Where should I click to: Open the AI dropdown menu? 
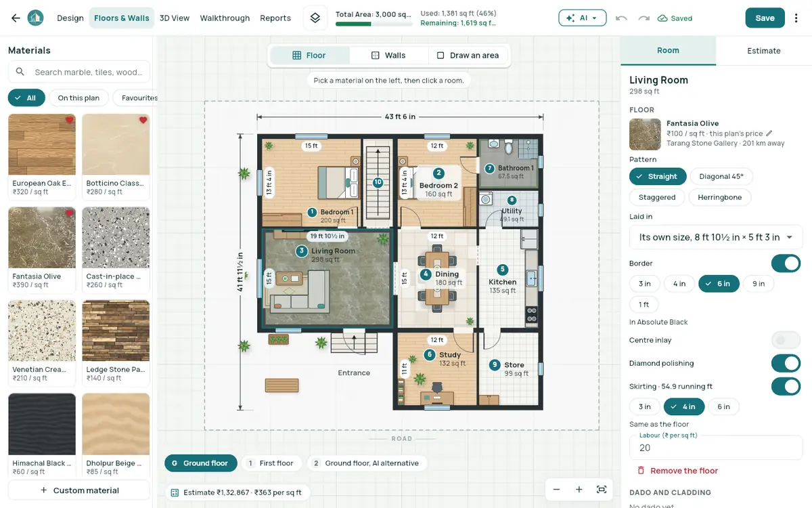click(x=583, y=18)
